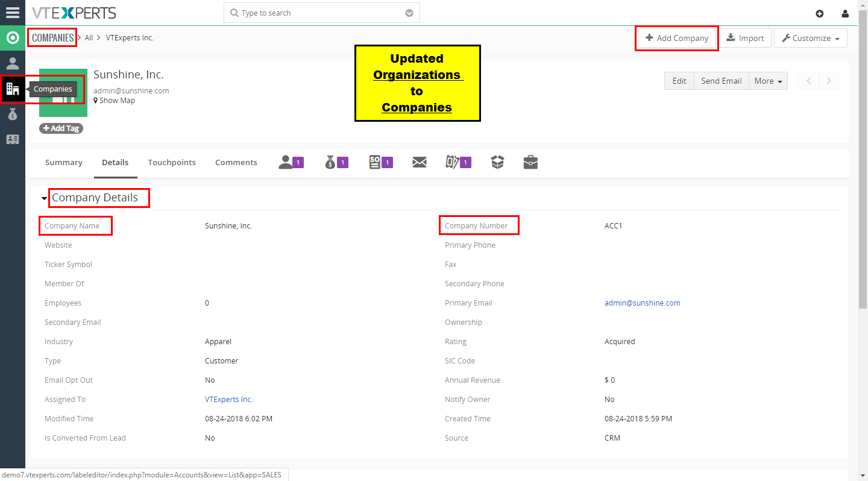Image resolution: width=868 pixels, height=481 pixels.
Task: Click the search magnifier icon
Action: pyautogui.click(x=234, y=13)
